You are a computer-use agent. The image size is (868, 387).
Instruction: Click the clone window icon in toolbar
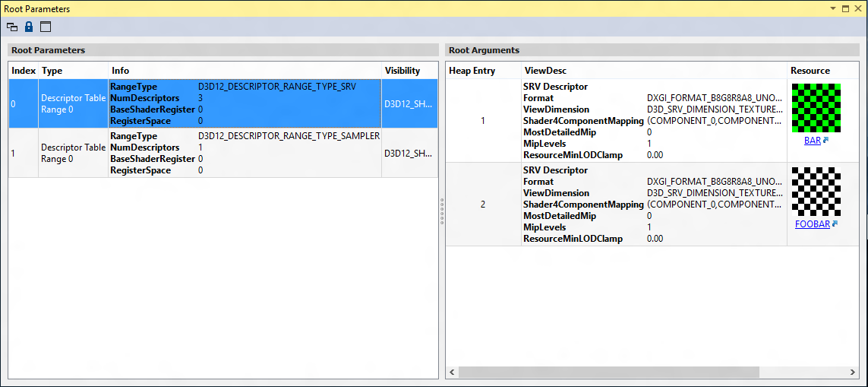pos(12,27)
